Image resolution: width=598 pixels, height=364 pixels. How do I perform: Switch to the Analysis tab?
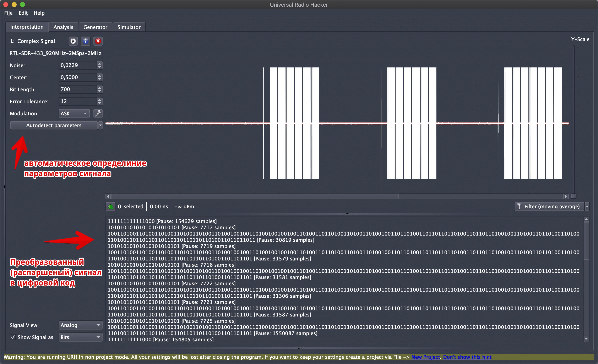63,27
